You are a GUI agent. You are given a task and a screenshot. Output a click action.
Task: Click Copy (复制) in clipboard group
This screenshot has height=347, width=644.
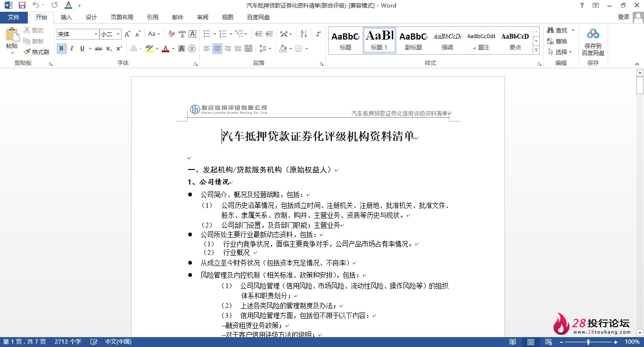click(x=33, y=41)
